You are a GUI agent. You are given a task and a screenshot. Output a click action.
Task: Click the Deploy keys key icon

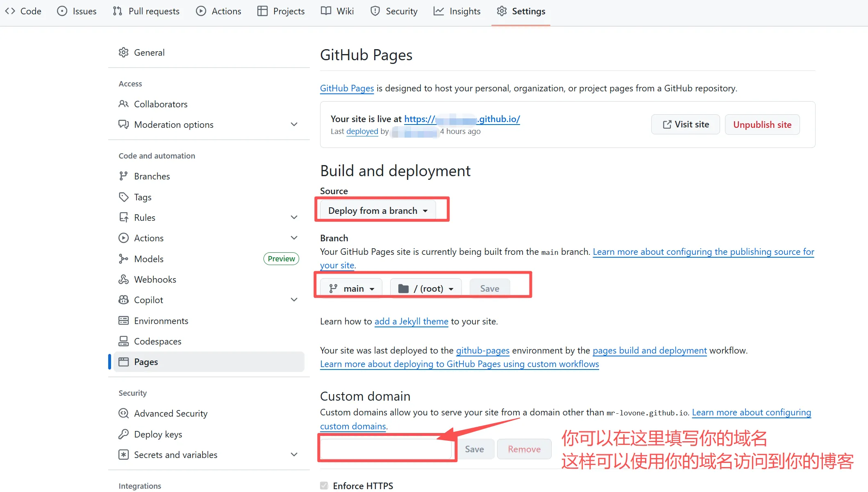(x=123, y=434)
